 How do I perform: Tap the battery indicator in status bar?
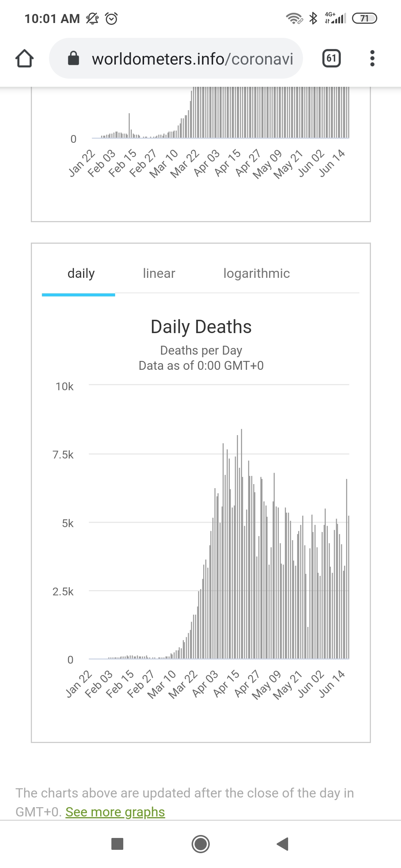tap(364, 18)
